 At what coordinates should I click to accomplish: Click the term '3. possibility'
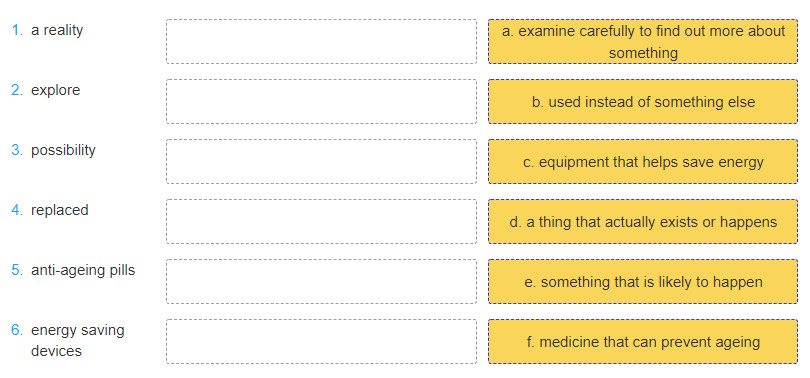click(53, 150)
